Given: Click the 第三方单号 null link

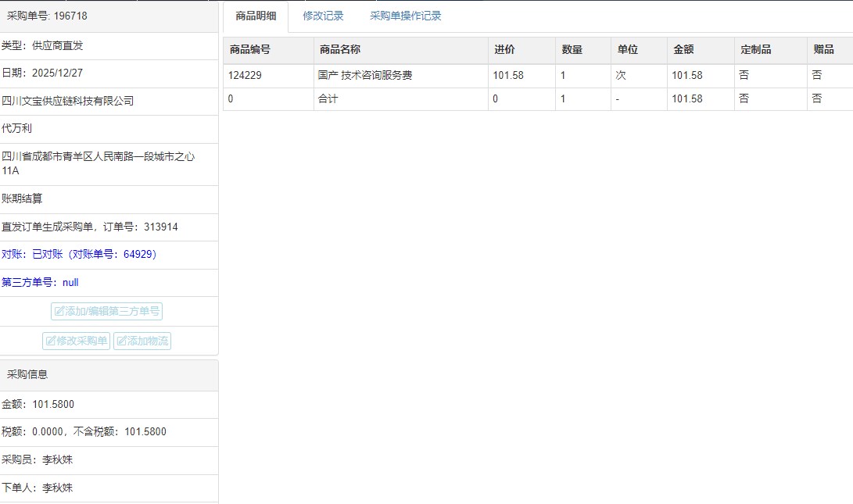Looking at the screenshot, I should pos(40,283).
